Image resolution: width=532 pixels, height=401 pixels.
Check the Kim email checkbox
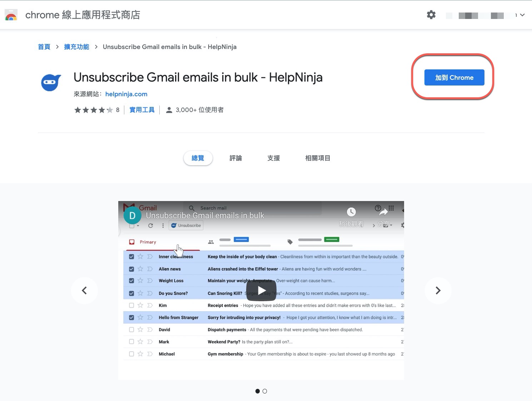[131, 305]
